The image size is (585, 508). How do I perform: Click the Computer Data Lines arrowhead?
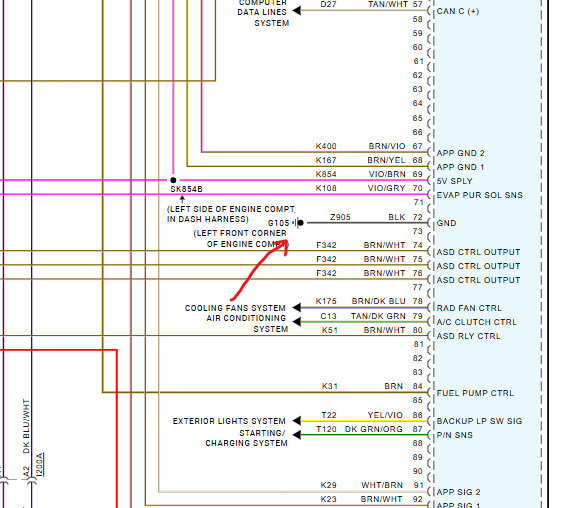[297, 10]
